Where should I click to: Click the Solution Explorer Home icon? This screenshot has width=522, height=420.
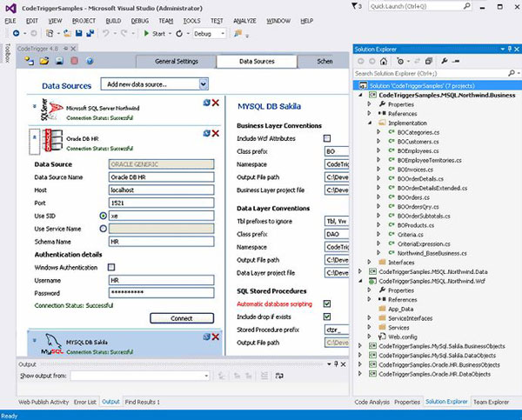tap(384, 62)
